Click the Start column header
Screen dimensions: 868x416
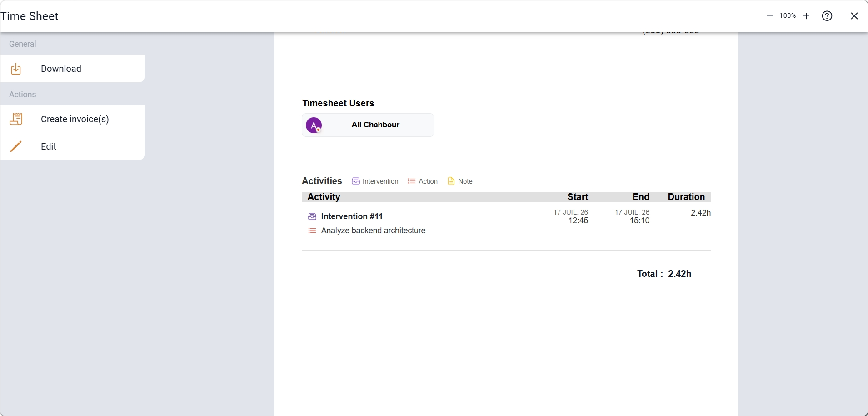pyautogui.click(x=578, y=197)
